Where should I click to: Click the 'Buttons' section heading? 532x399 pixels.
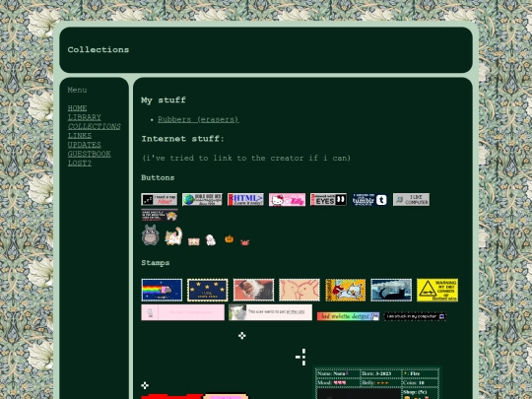point(158,177)
